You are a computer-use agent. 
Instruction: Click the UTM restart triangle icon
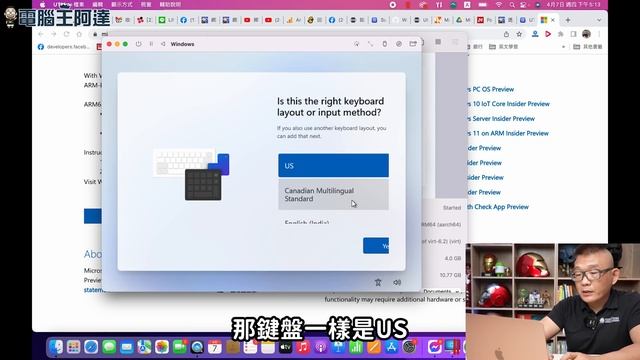[163, 44]
